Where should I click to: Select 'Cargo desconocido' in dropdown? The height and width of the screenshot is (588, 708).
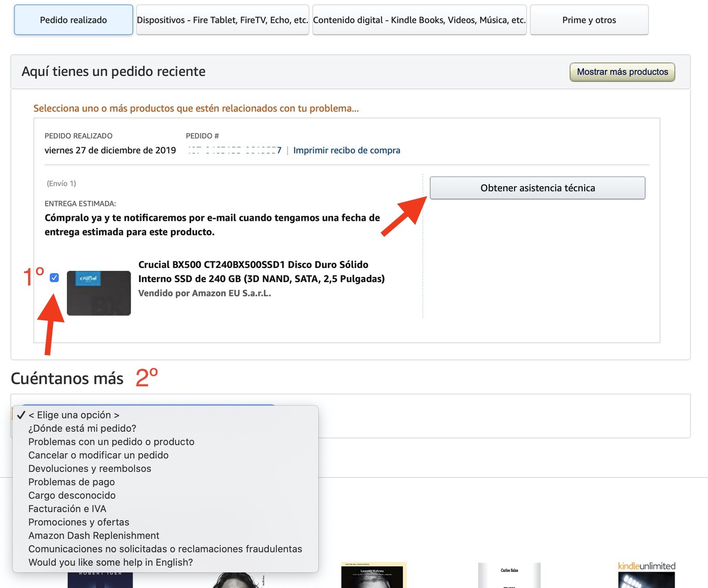coord(72,496)
